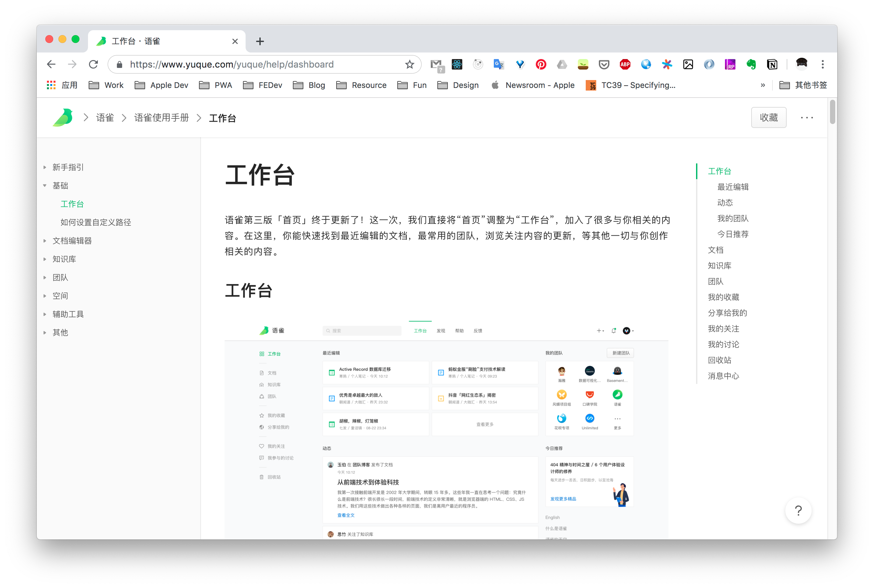Collapse the 基础 sidebar section

[x=45, y=186]
